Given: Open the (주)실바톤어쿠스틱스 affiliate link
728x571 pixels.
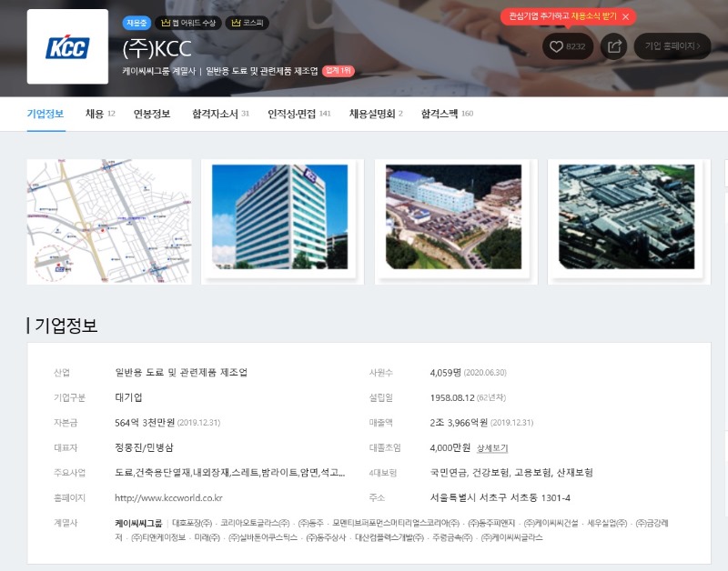Looking at the screenshot, I should pyautogui.click(x=263, y=537).
